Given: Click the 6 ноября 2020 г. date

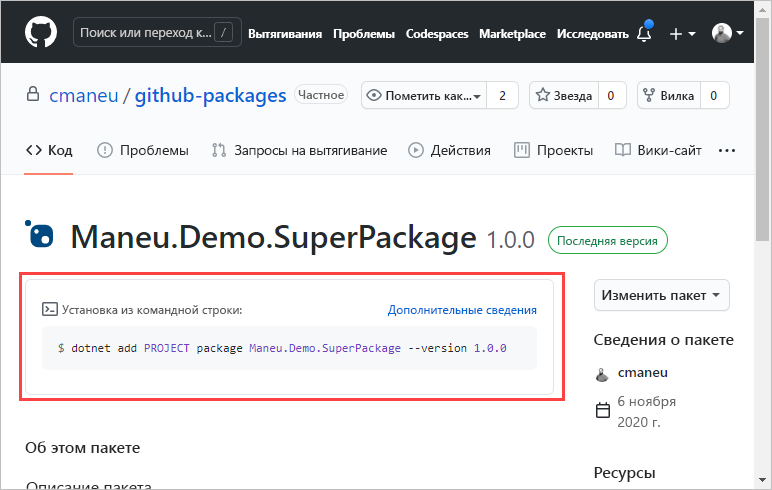Looking at the screenshot, I should point(646,412).
